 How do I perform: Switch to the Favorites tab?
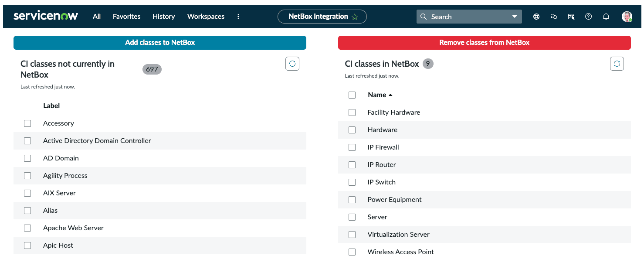126,16
